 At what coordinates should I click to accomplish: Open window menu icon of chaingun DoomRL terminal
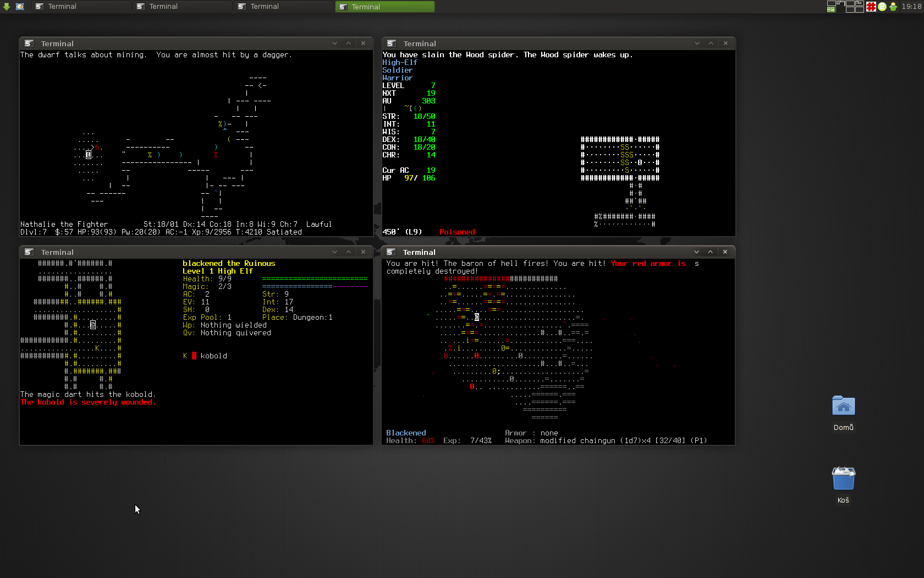pos(391,252)
